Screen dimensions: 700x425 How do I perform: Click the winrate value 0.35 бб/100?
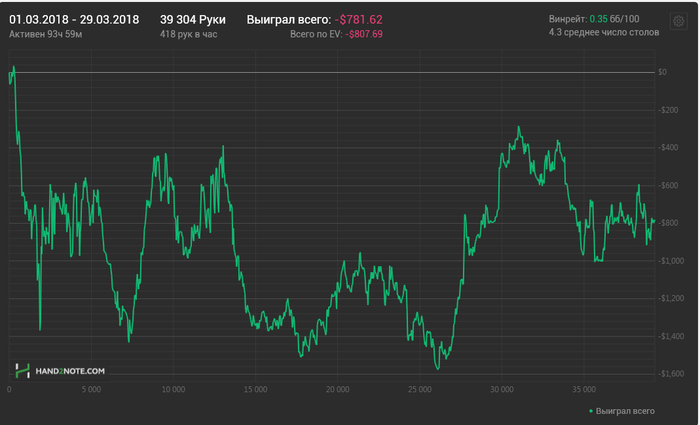pyautogui.click(x=614, y=19)
